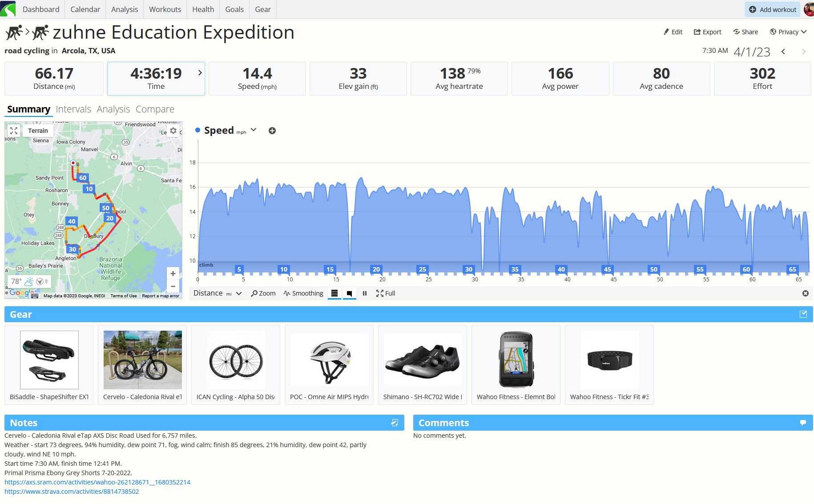Viewport: 814px width, 504px height.
Task: Click the map fullscreen expand icon
Action: (14, 131)
